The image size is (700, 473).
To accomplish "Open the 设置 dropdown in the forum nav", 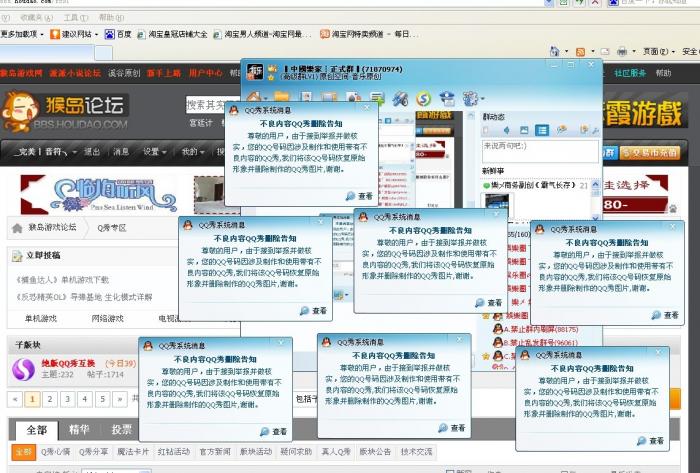I will click(x=154, y=152).
